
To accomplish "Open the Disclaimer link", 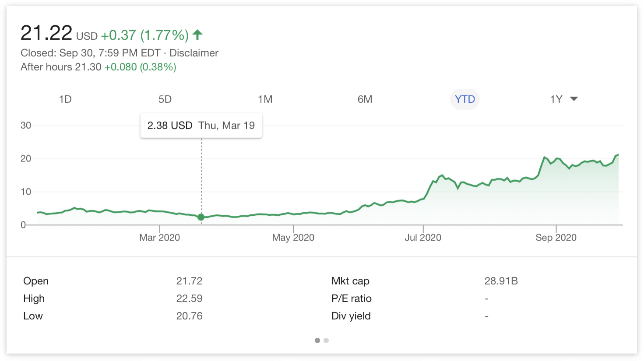I will (194, 53).
